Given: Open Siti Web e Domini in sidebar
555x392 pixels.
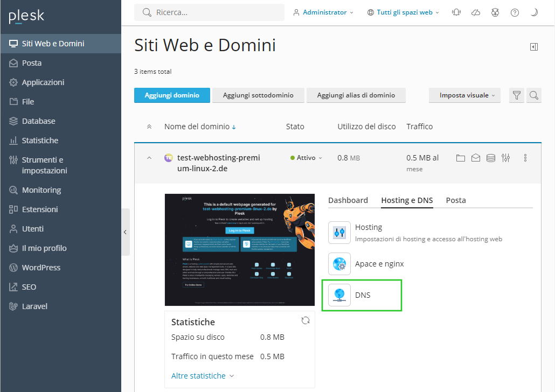Looking at the screenshot, I should coord(60,44).
